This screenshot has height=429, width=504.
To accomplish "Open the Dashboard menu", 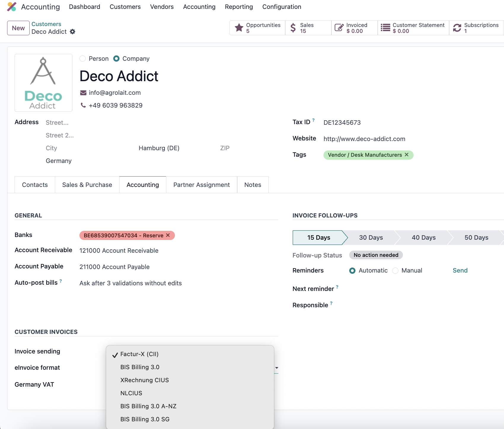I will tap(84, 7).
